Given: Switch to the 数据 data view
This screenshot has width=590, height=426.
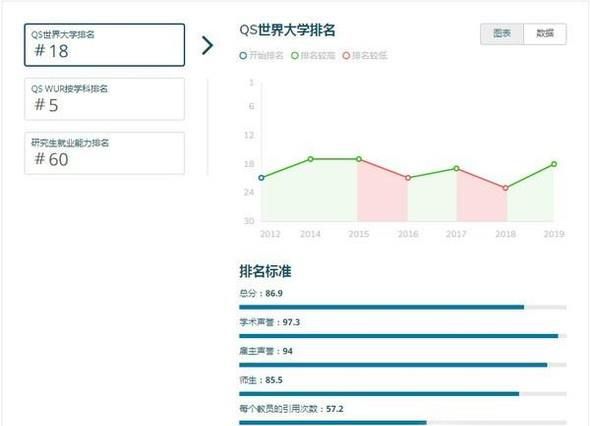Looking at the screenshot, I should click(x=545, y=34).
